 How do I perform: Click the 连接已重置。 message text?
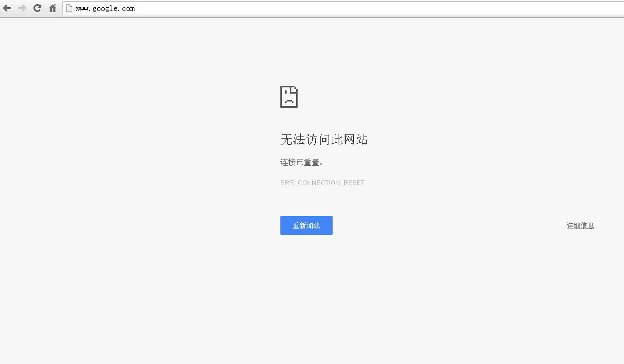coord(302,162)
